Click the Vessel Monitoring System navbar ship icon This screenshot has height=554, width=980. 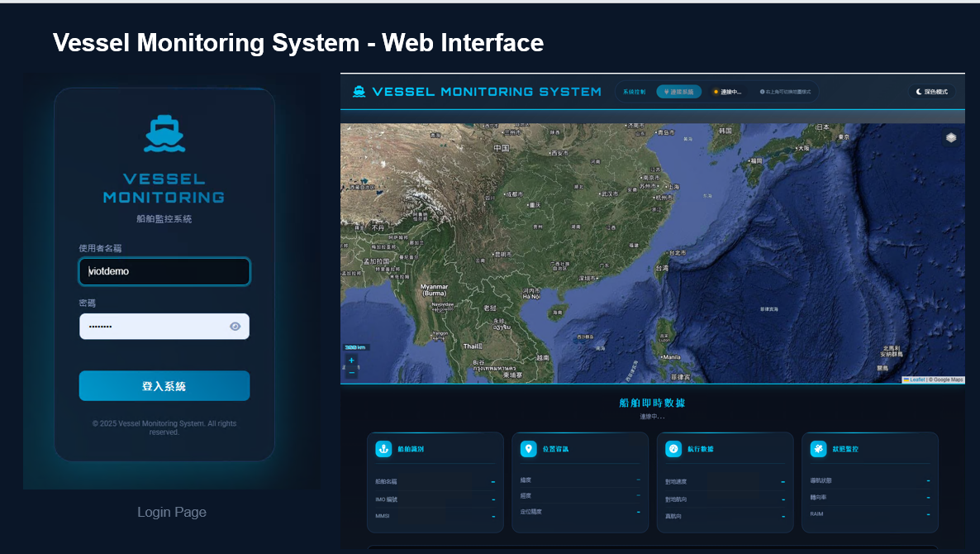(359, 91)
